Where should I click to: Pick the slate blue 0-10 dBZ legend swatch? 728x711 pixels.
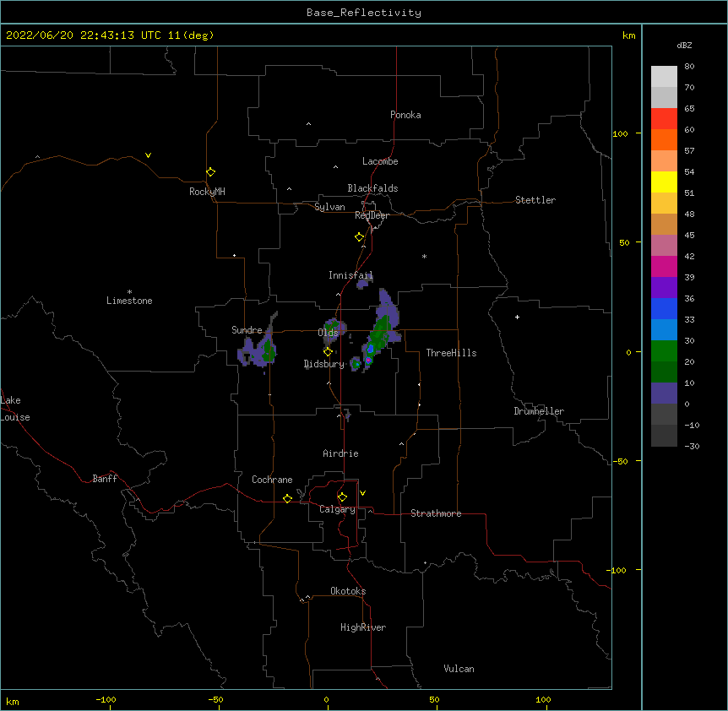[x=664, y=393]
